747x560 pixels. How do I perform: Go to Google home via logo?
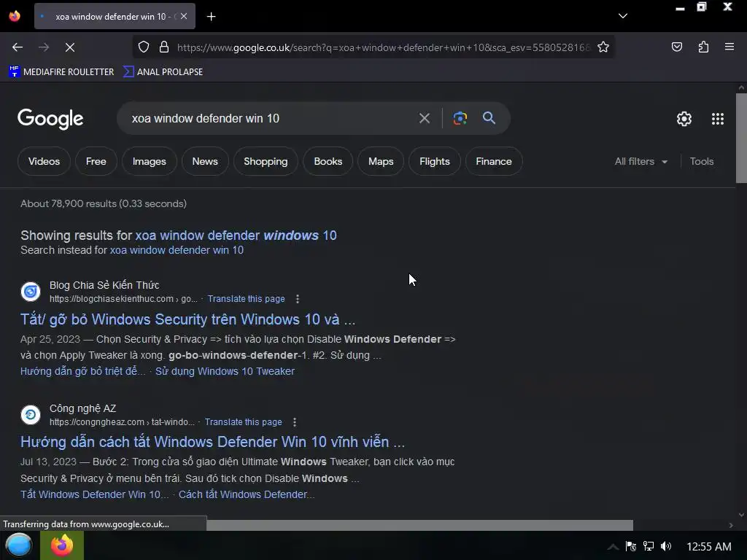pyautogui.click(x=50, y=119)
